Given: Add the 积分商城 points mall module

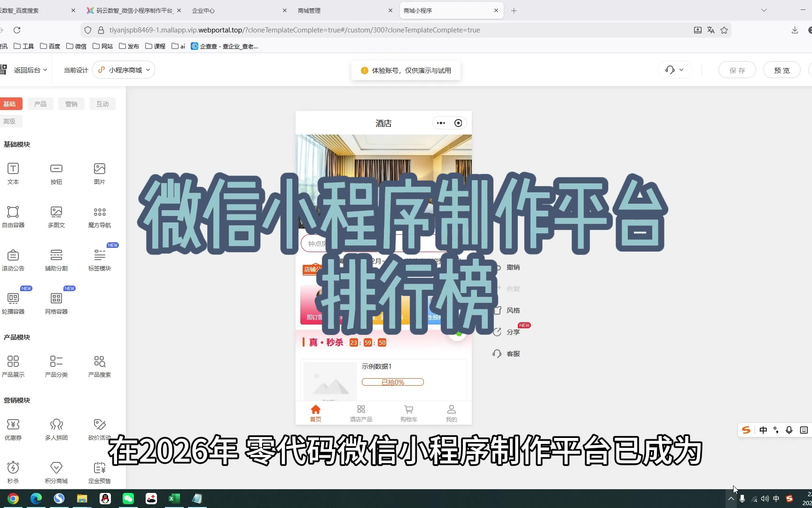Looking at the screenshot, I should pos(56,473).
